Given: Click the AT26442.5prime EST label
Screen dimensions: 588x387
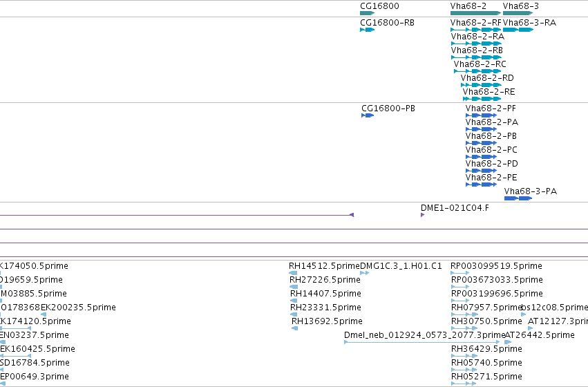Looking at the screenshot, I should 540,335.
